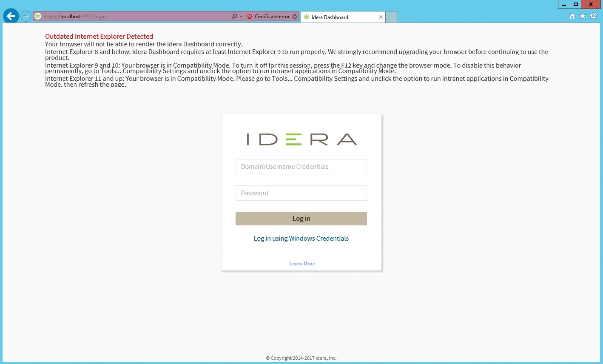Click the browser Forward arrow button
The image size is (603, 364).
coord(26,17)
